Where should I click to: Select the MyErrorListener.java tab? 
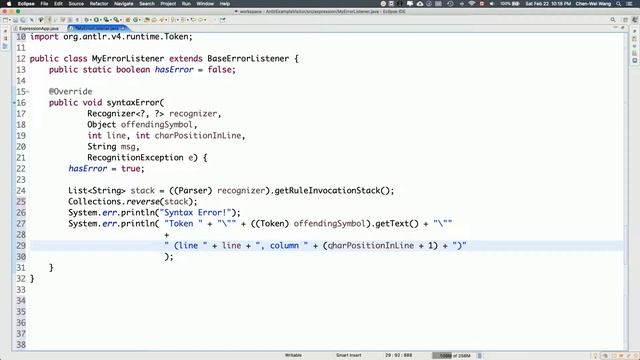(x=97, y=28)
